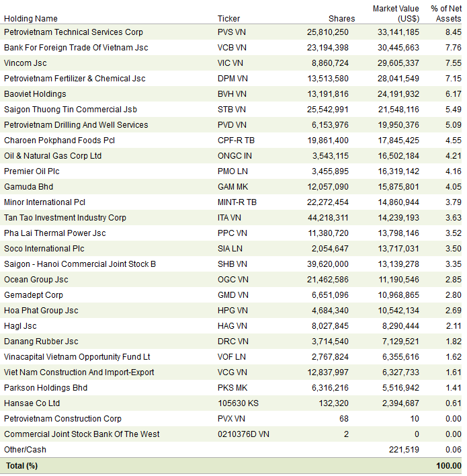The image size is (467, 476).
Task: Select ticker PVD VN
Action: 232,125
